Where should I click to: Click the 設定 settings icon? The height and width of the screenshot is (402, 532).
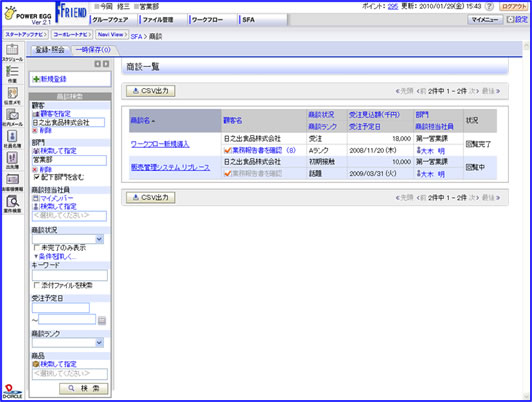pyautogui.click(x=510, y=20)
